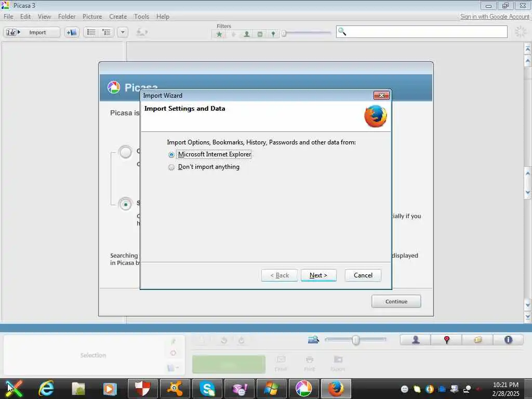The height and width of the screenshot is (399, 532).
Task: Click scroll to top arrow in scrollbar
Action: [x=528, y=49]
